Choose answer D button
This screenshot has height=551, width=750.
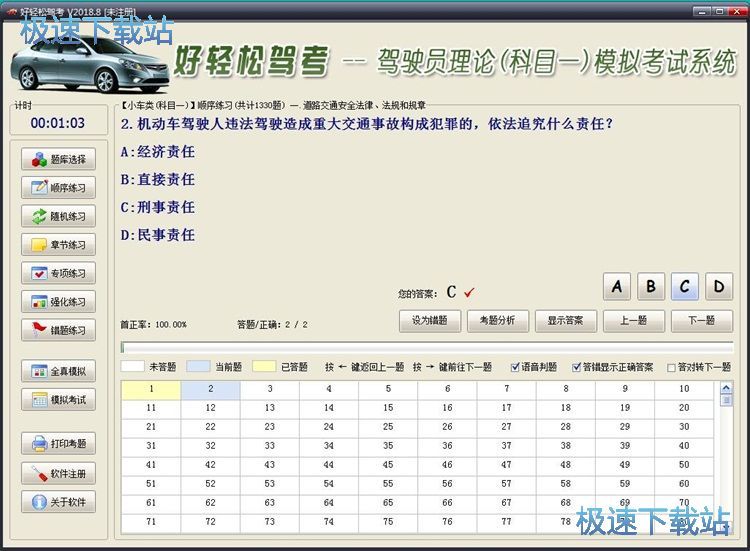(x=718, y=287)
